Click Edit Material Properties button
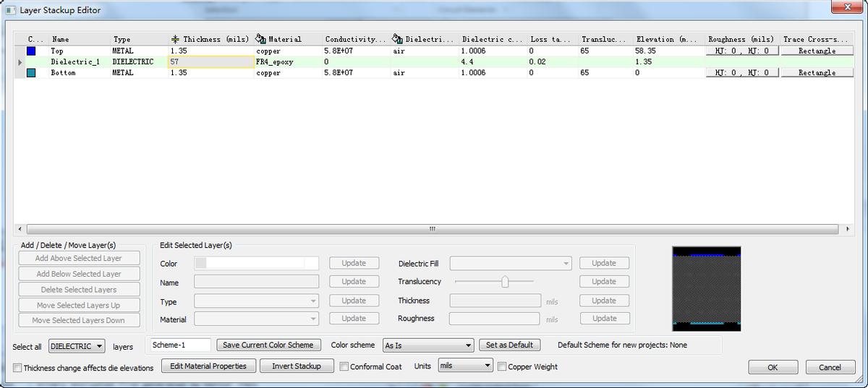Screen dimensions: 868x388 point(208,366)
